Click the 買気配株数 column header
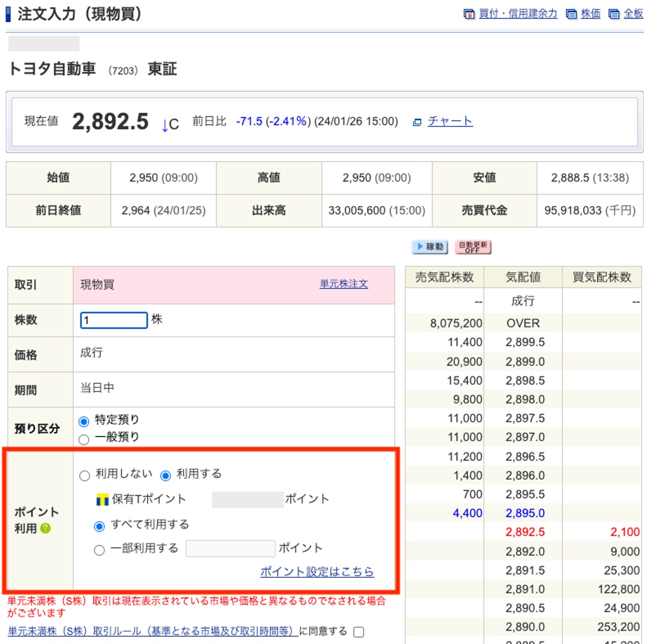The width and height of the screenshot is (656, 644). tap(601, 277)
